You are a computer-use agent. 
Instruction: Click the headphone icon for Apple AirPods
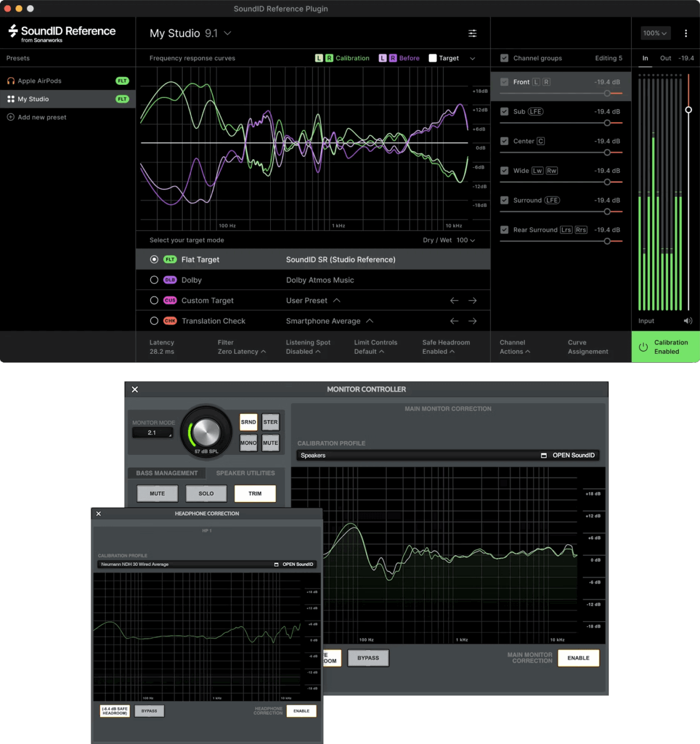11,81
